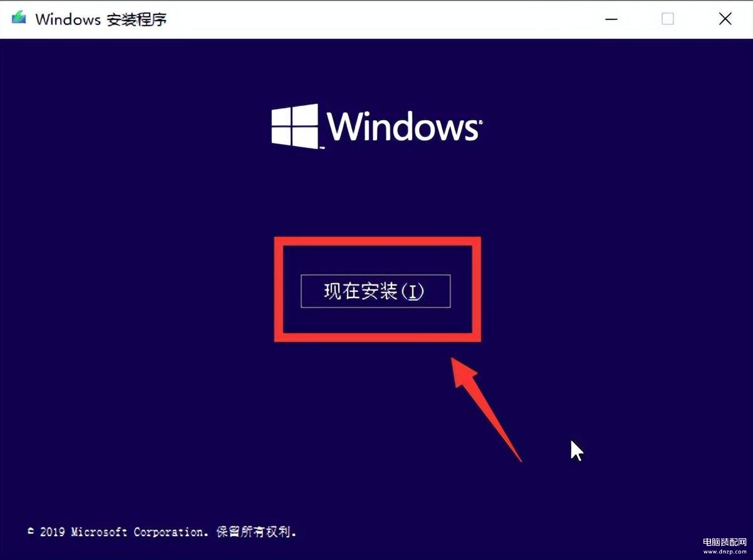753x560 pixels.
Task: Close the Windows Setup window
Action: click(x=725, y=19)
